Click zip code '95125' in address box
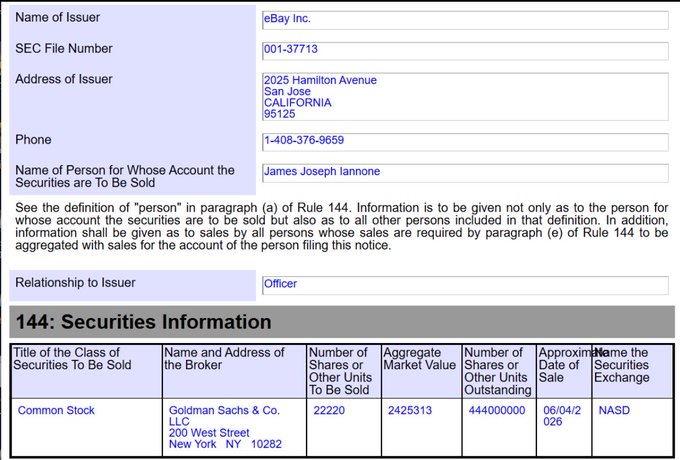This screenshot has height=460, width=680. coord(280,114)
